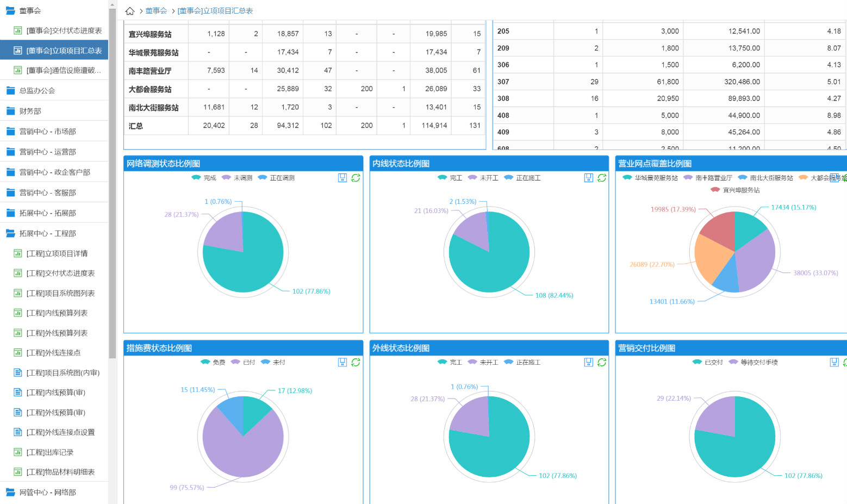Screen dimensions: 847x504
Task: Click the home icon in breadcrumb
Action: (x=130, y=11)
